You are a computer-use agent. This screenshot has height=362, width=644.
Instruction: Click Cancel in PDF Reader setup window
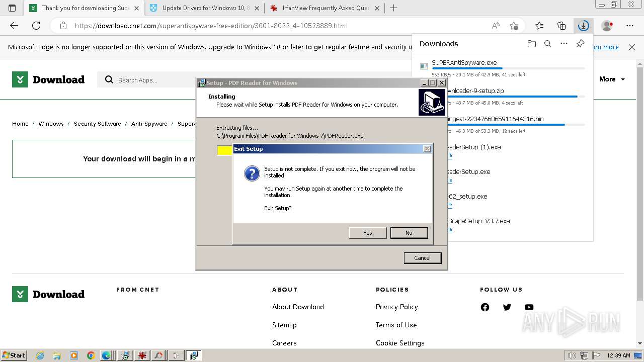click(x=422, y=258)
